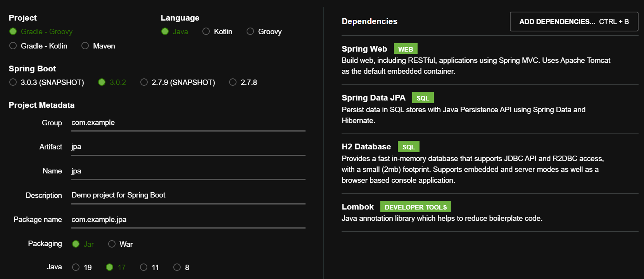Choose Spring Boot version 2.7.8
The height and width of the screenshot is (279, 644).
pyautogui.click(x=243, y=82)
